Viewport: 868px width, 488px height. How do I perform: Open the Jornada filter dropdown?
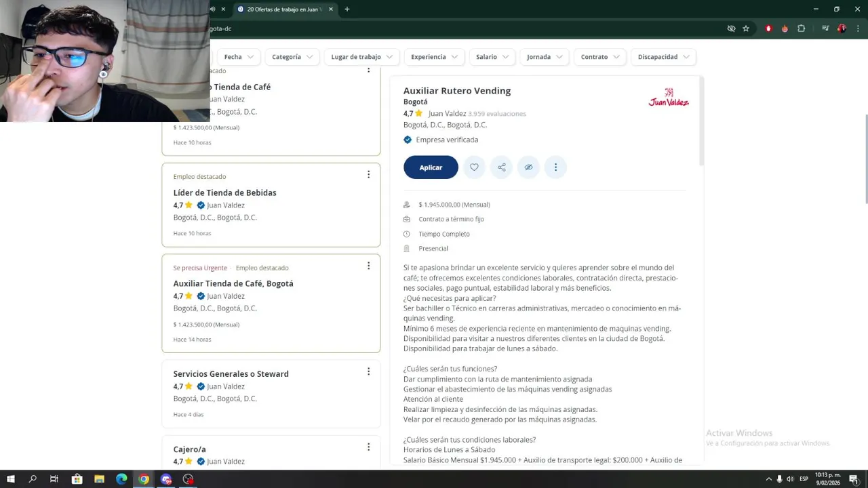click(x=545, y=57)
